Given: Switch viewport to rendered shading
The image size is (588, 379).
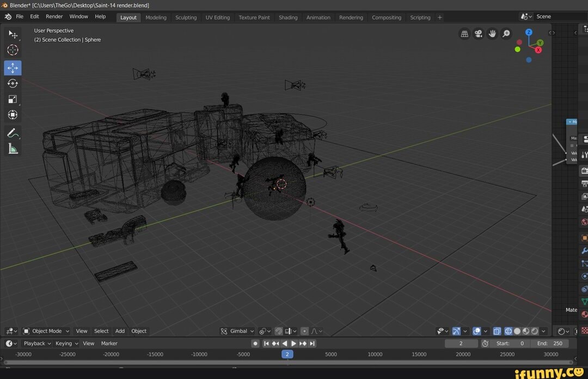Looking at the screenshot, I should pos(535,331).
